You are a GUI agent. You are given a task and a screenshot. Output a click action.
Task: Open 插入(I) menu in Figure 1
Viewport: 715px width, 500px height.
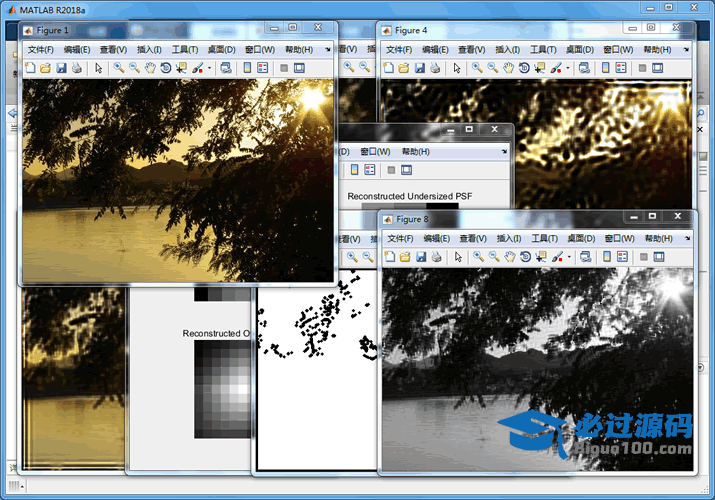(x=149, y=50)
